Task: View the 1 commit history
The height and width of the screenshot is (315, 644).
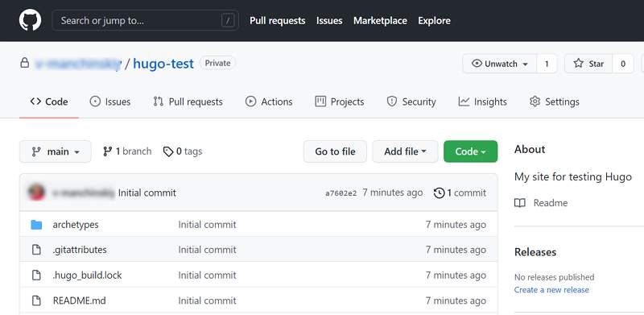Action: 460,193
